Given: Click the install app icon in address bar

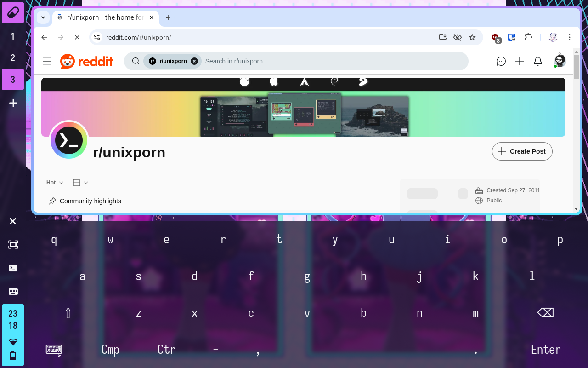Looking at the screenshot, I should click(x=443, y=37).
